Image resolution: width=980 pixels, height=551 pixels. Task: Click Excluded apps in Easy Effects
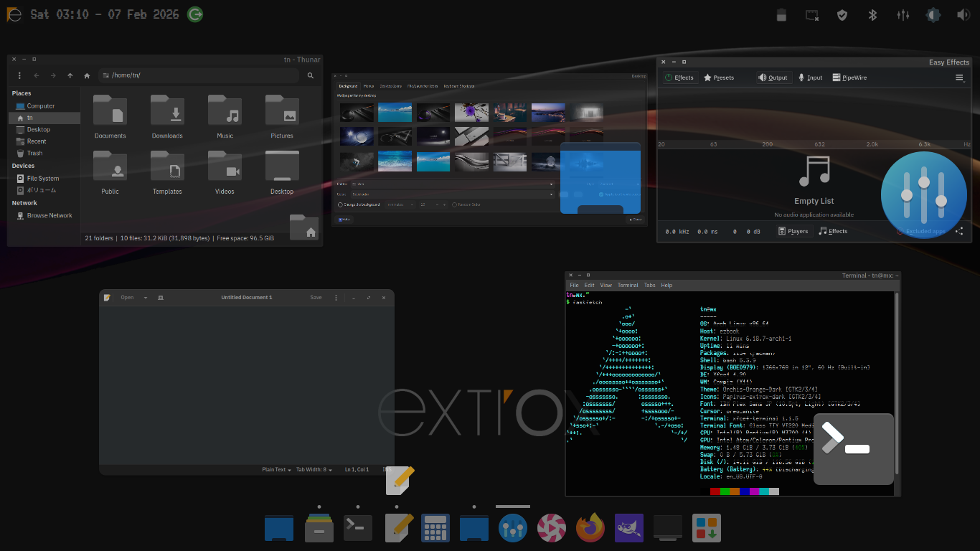pyautogui.click(x=921, y=231)
